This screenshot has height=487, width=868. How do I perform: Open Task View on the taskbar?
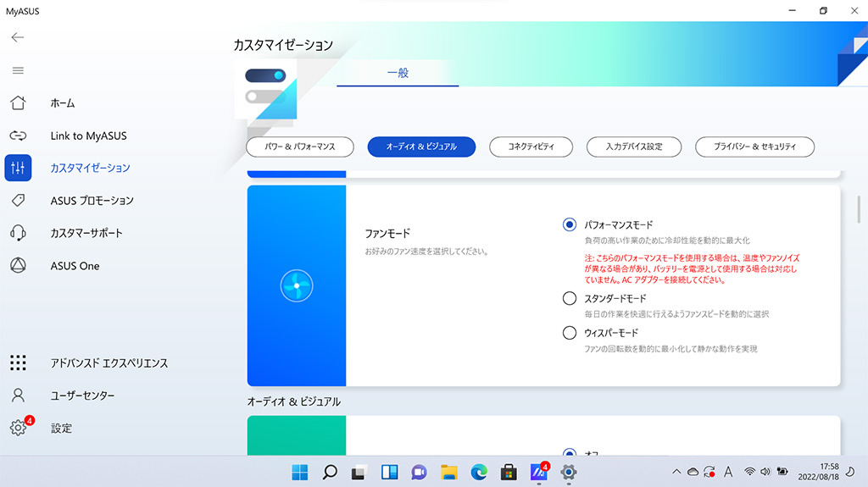(x=359, y=472)
